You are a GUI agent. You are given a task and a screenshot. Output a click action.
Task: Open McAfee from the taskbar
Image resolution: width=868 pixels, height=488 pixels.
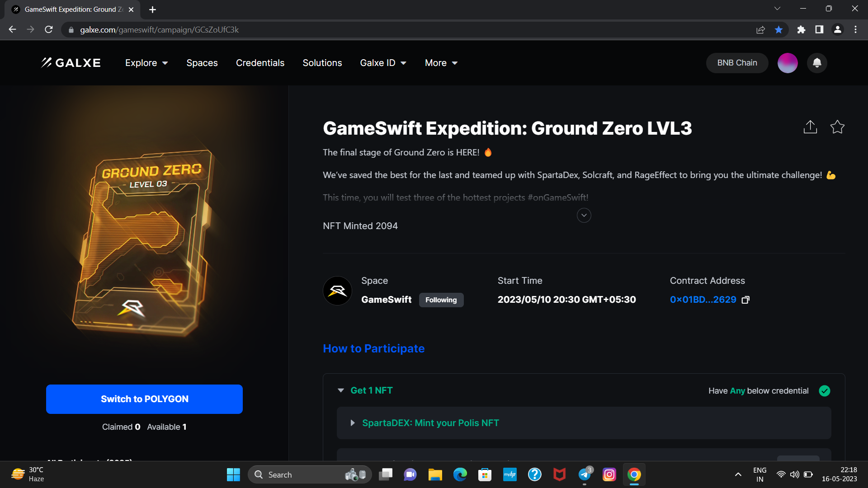click(560, 474)
